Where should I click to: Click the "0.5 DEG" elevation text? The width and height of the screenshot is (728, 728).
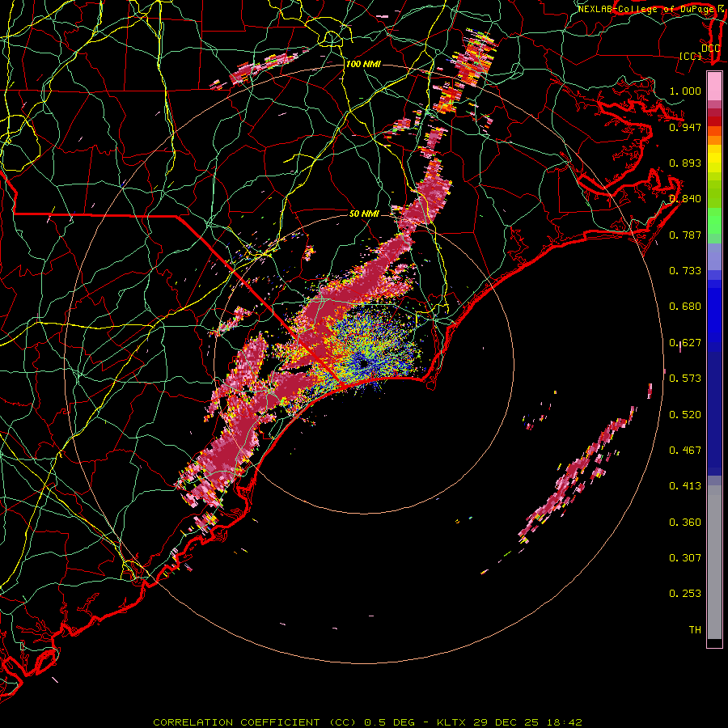(388, 722)
